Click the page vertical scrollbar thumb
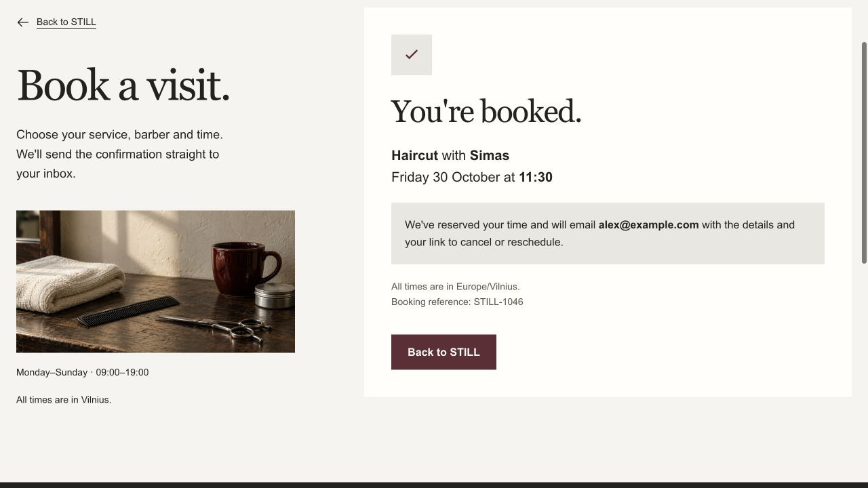 864,152
